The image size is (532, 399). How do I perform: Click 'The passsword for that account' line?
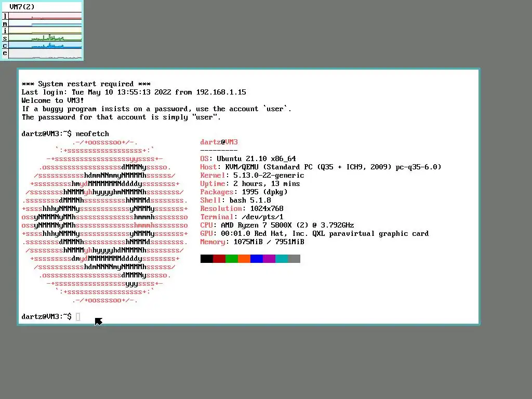(121, 117)
